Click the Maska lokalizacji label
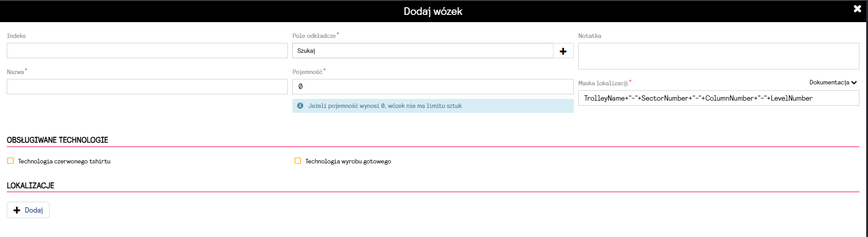 (x=603, y=83)
